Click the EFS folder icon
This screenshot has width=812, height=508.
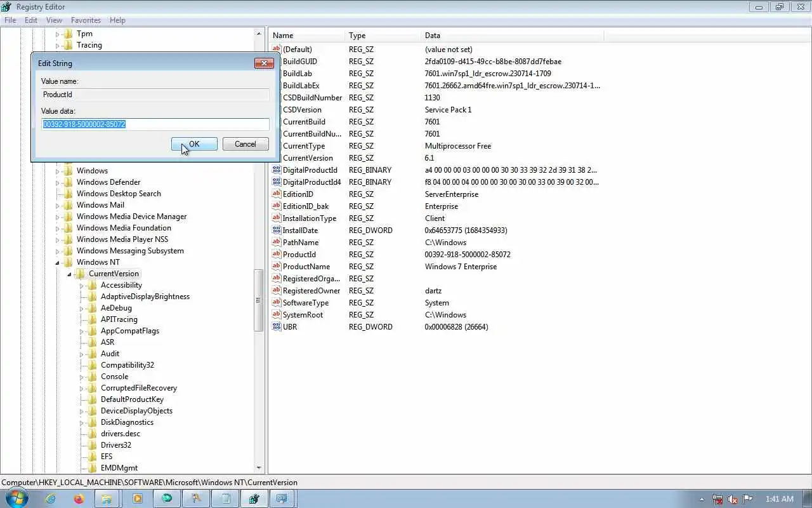coord(93,457)
